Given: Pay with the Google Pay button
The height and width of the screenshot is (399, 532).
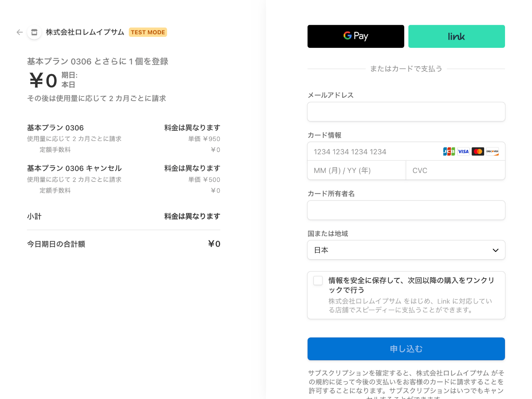Looking at the screenshot, I should (x=356, y=36).
